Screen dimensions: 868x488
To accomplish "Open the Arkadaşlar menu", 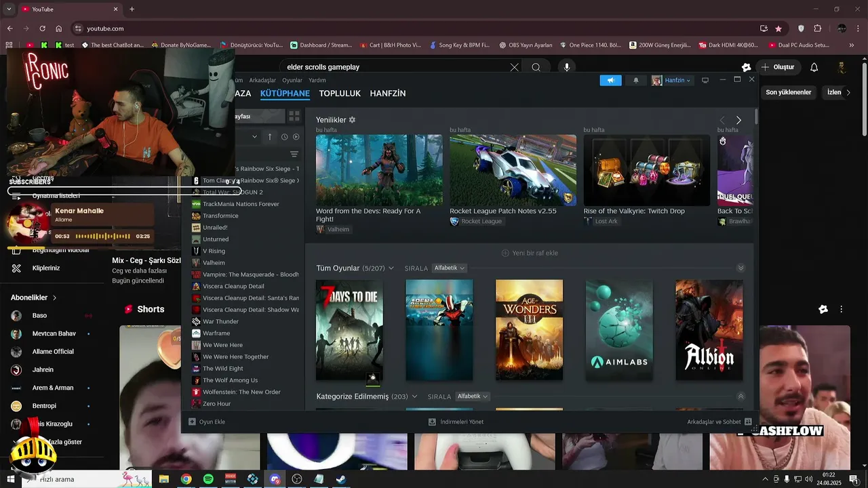I will click(262, 80).
